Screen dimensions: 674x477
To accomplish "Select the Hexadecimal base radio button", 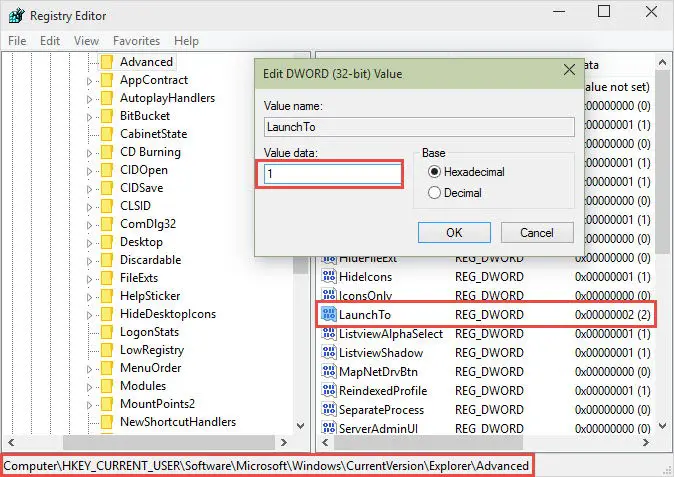I will pyautogui.click(x=434, y=172).
